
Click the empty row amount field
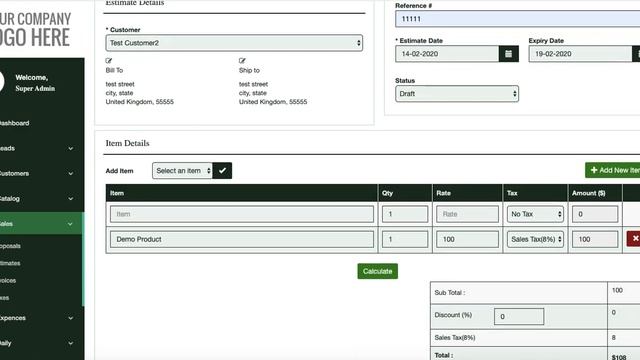[x=595, y=214]
